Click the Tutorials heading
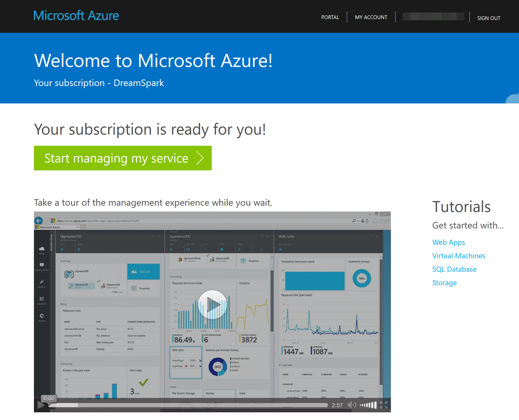Viewport: 519px width, 420px height. coord(461,207)
